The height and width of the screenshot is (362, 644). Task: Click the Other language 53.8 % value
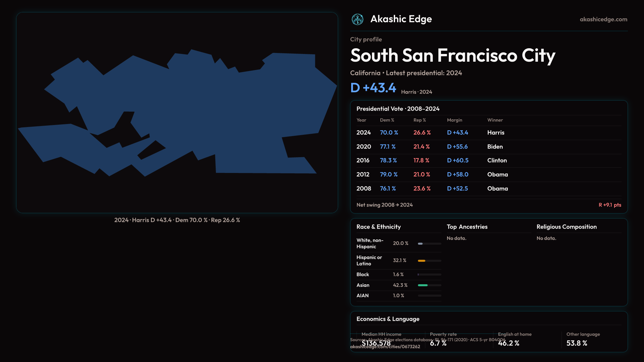click(577, 343)
